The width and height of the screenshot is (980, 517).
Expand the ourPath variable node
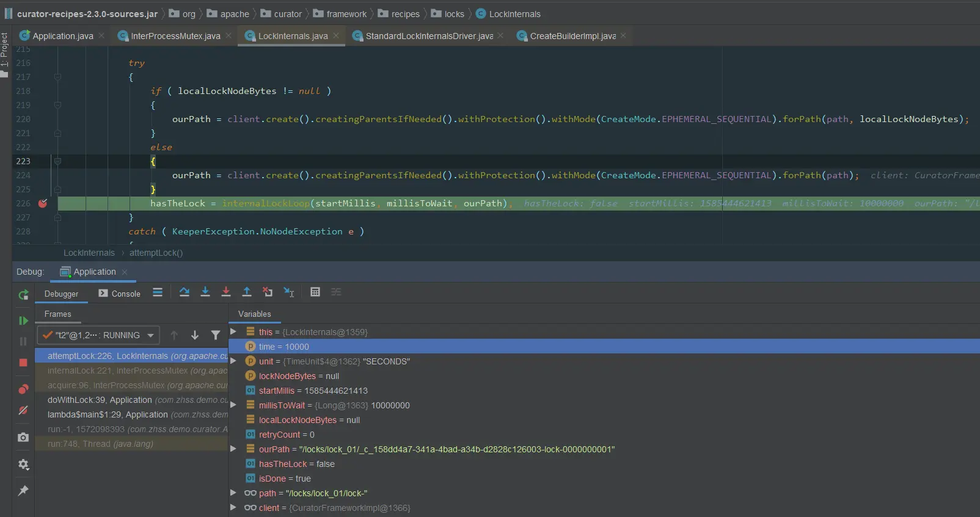click(x=233, y=449)
